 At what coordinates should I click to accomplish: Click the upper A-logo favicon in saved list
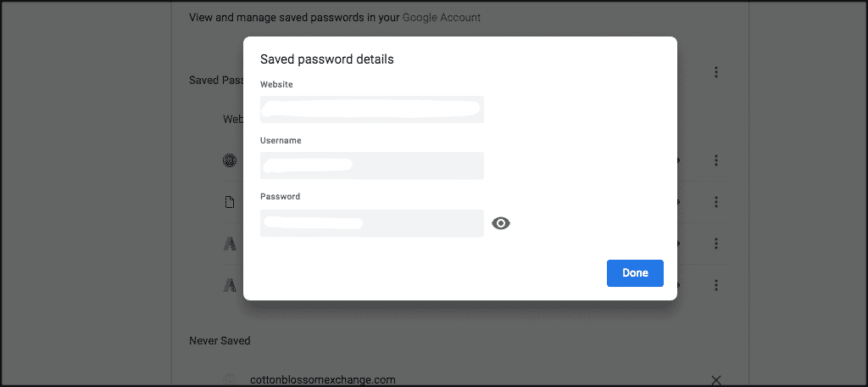[x=229, y=244]
